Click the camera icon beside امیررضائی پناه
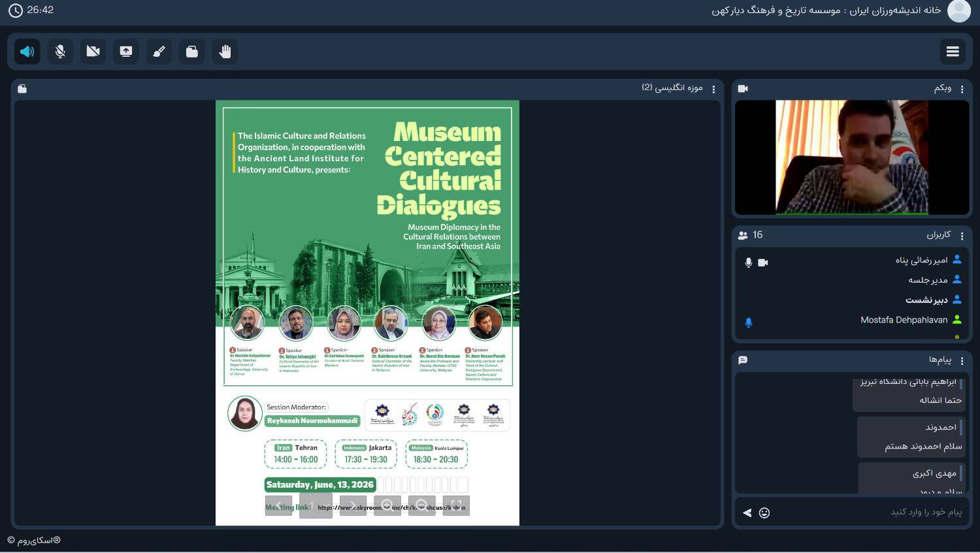980x553 pixels. tap(763, 262)
